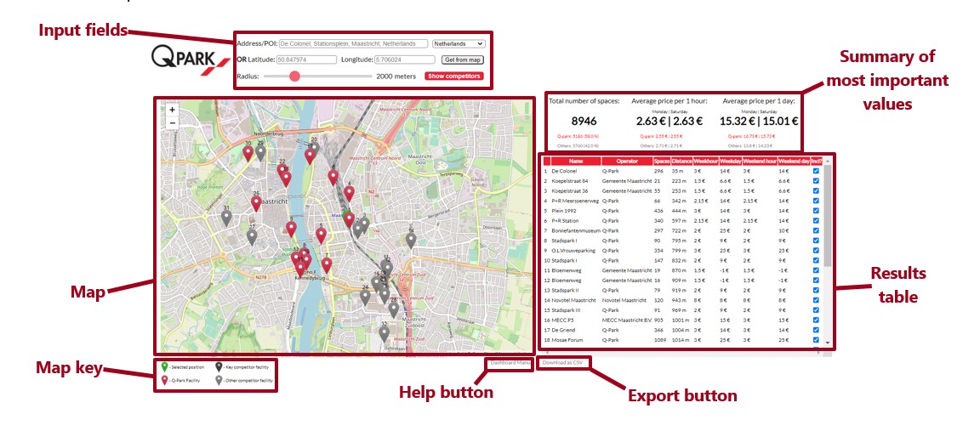The image size is (980, 431).
Task: Open the Netherlands country dropdown
Action: pos(459,43)
